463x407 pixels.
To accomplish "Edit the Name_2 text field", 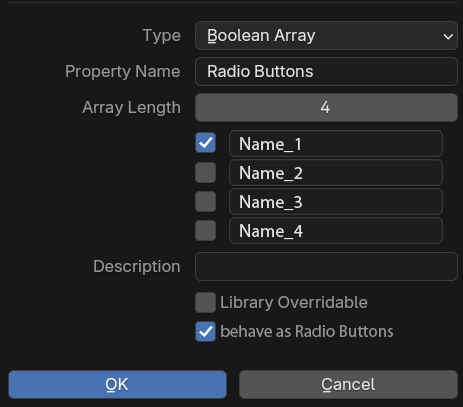I will (x=336, y=173).
